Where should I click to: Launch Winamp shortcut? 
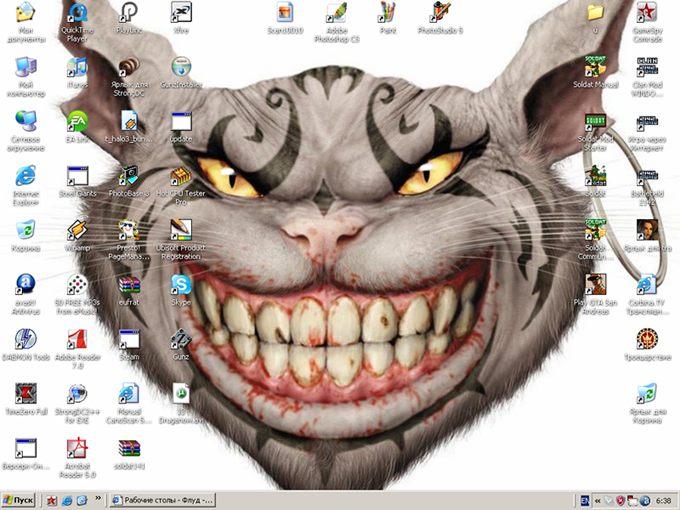77,230
